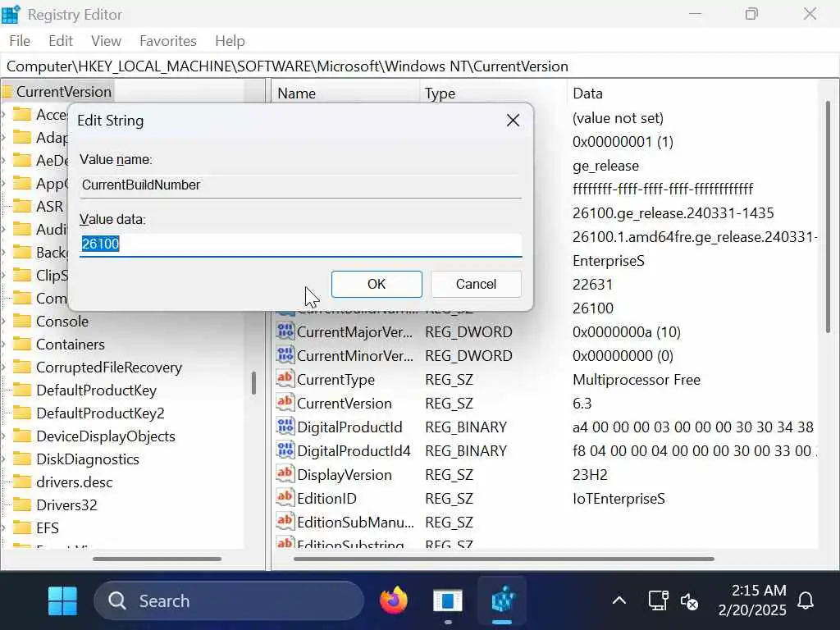The image size is (840, 630).
Task: Open the Favorites menu
Action: [x=167, y=41]
